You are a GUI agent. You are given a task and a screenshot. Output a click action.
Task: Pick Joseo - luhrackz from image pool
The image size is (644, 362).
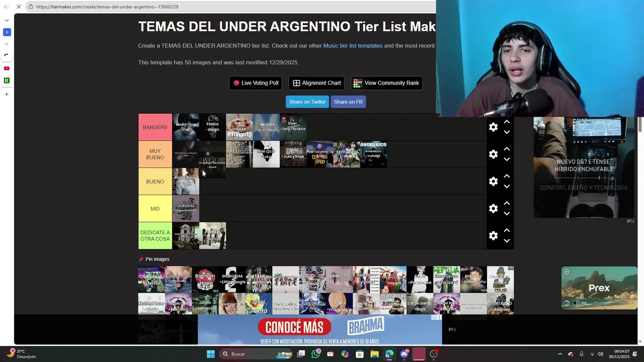coord(205,304)
